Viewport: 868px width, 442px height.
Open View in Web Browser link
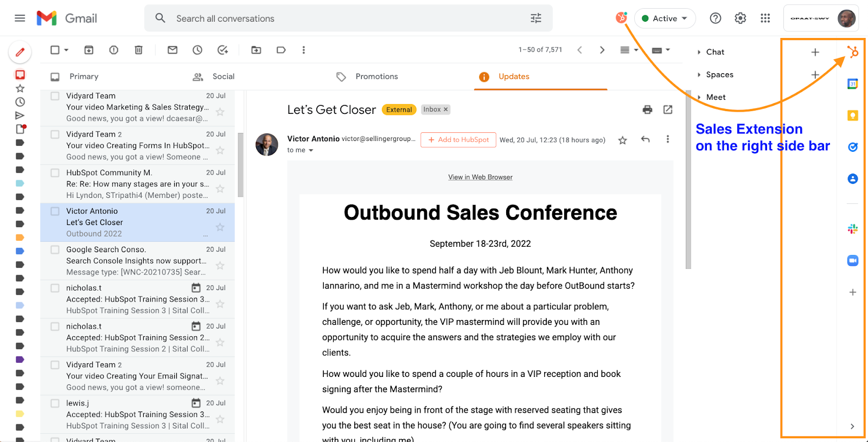tap(480, 177)
